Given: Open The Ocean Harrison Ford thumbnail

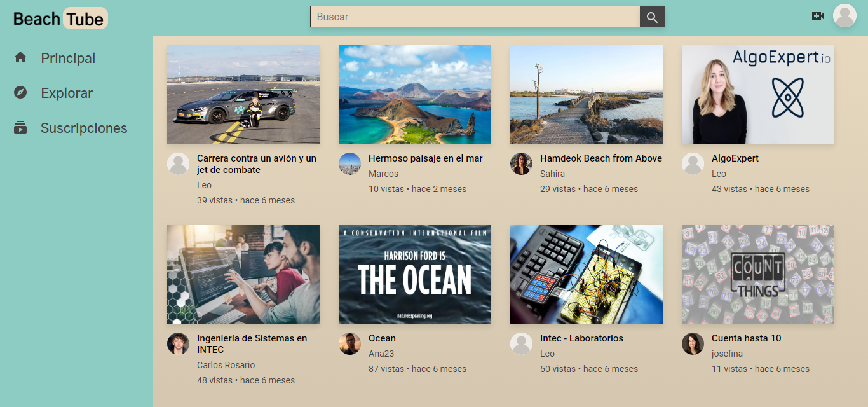Looking at the screenshot, I should coord(415,274).
